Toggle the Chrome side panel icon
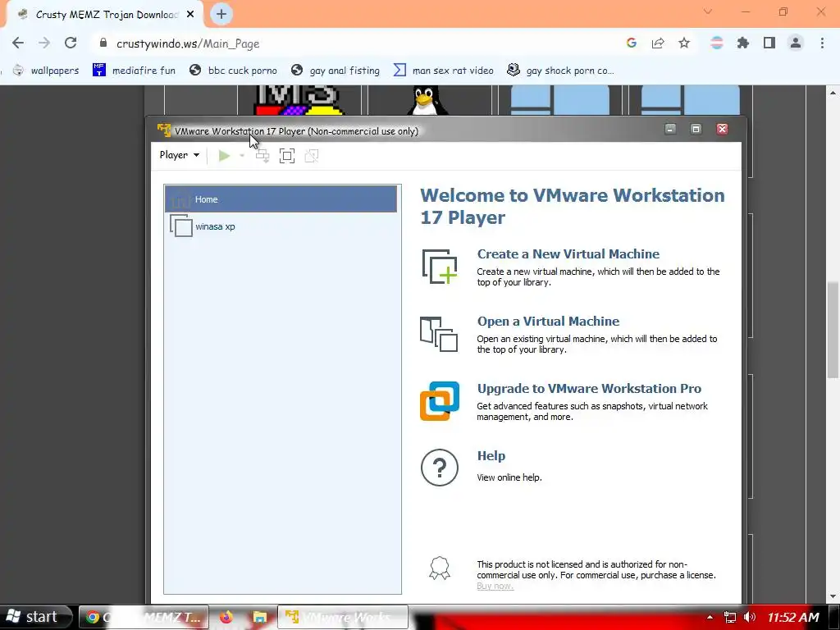840x630 pixels. [769, 43]
